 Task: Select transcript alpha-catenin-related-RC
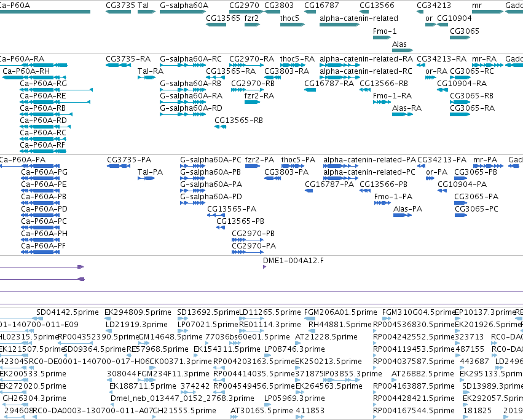click(x=366, y=71)
